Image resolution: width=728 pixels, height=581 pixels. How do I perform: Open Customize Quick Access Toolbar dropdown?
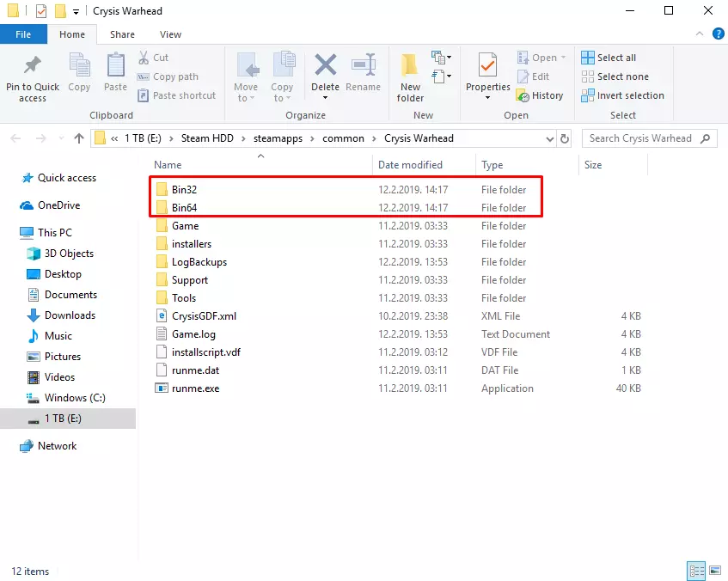[x=76, y=12]
